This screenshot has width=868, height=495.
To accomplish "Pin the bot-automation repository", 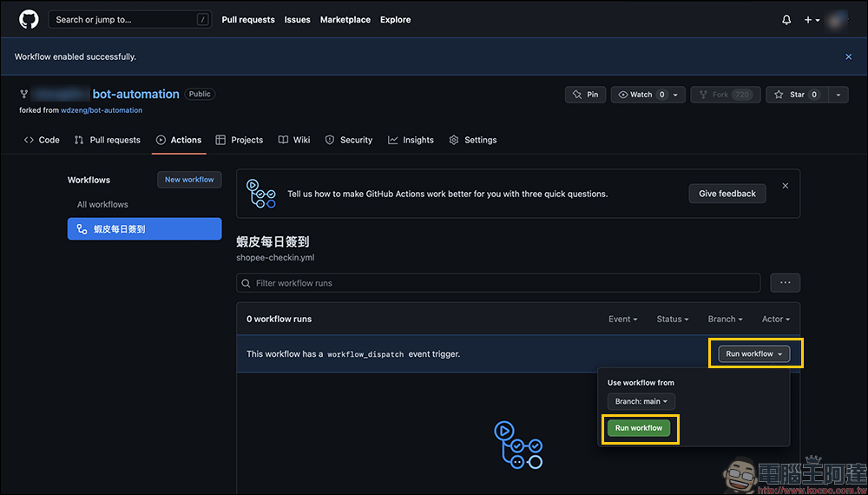I will tap(585, 95).
